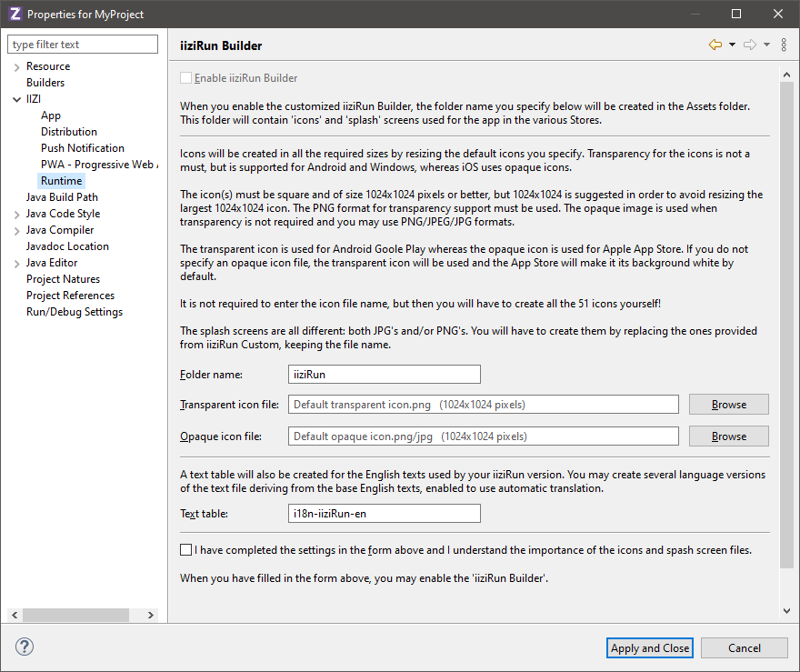800x672 pixels.
Task: Click the type filter text box
Action: [83, 45]
